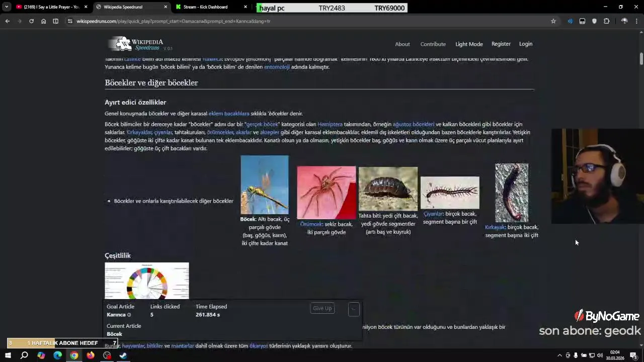The width and height of the screenshot is (644, 362).
Task: Open tab search dropdown at top-left
Action: (x=6, y=7)
